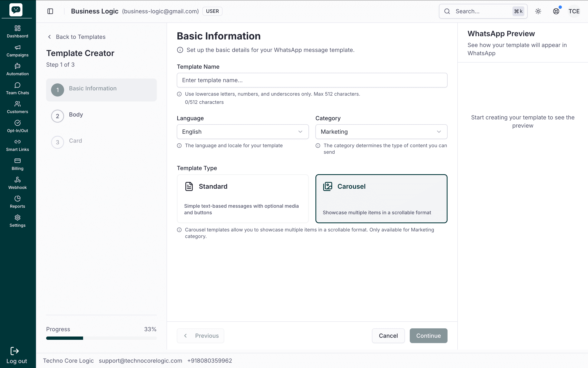
Task: Open the support lifebuoy icon
Action: (556, 11)
